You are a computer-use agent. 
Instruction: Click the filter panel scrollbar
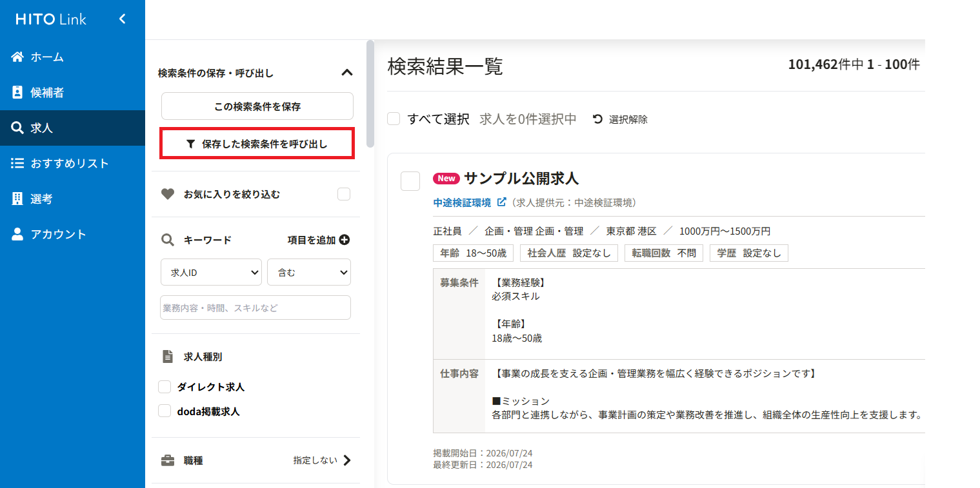(x=370, y=94)
